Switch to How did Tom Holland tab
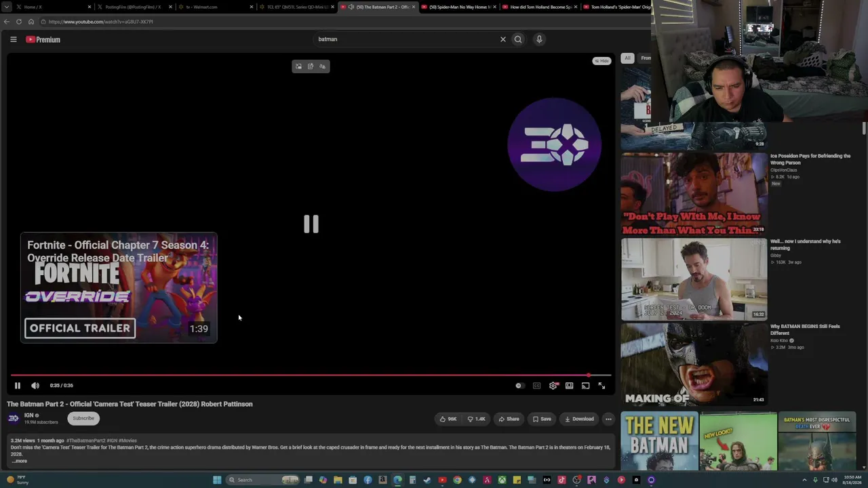 pos(541,7)
